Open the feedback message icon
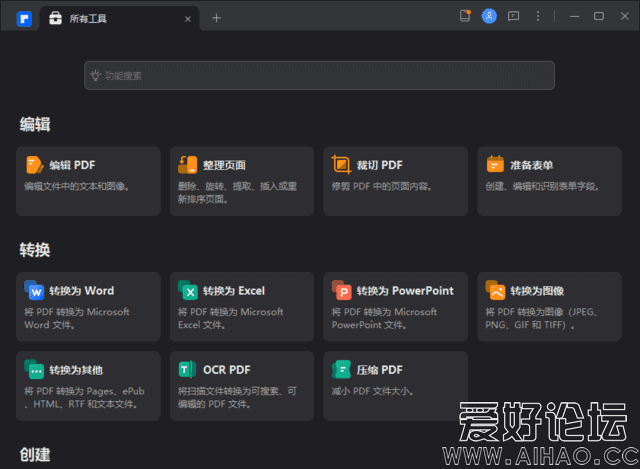The width and height of the screenshot is (640, 469). [513, 16]
